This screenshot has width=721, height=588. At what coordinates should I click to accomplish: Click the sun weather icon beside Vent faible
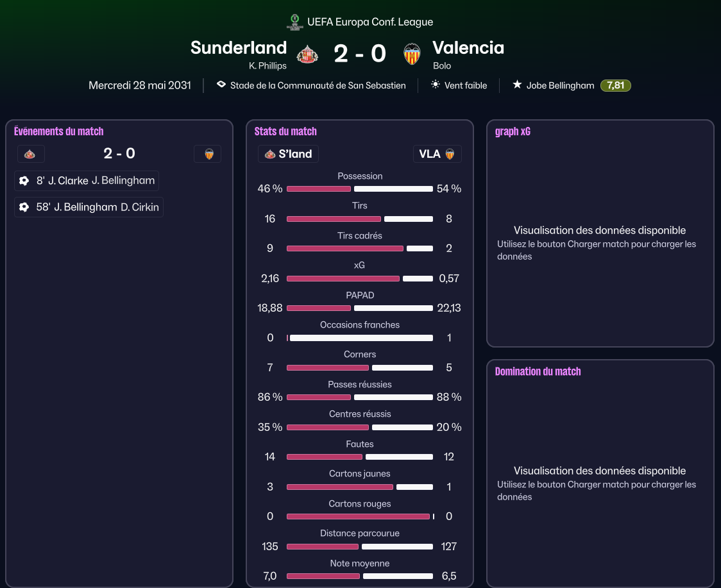[435, 85]
